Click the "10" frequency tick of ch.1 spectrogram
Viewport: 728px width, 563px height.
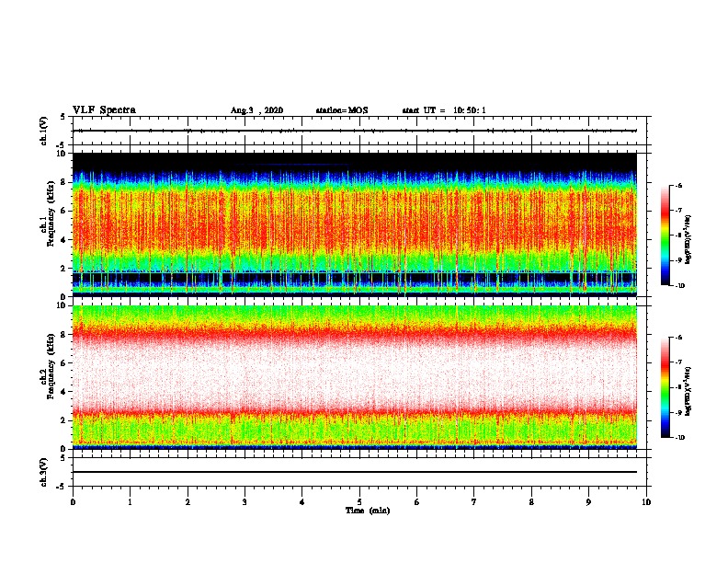(x=61, y=154)
